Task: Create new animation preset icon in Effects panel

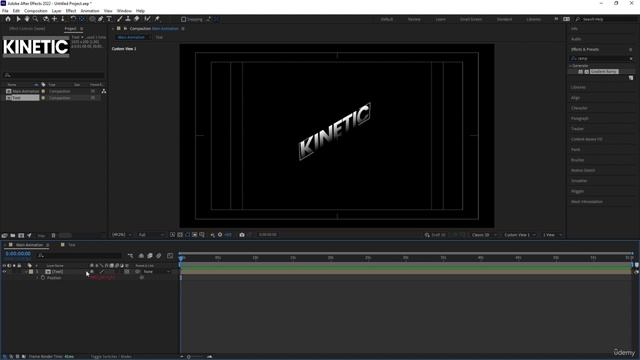Action: click(x=631, y=78)
